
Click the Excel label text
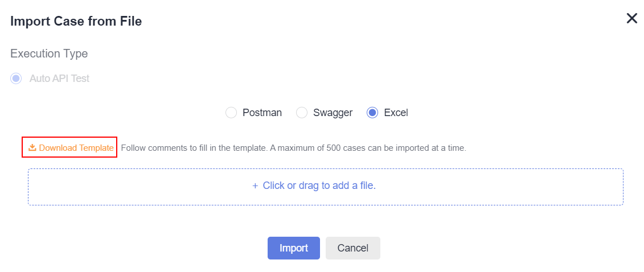396,113
